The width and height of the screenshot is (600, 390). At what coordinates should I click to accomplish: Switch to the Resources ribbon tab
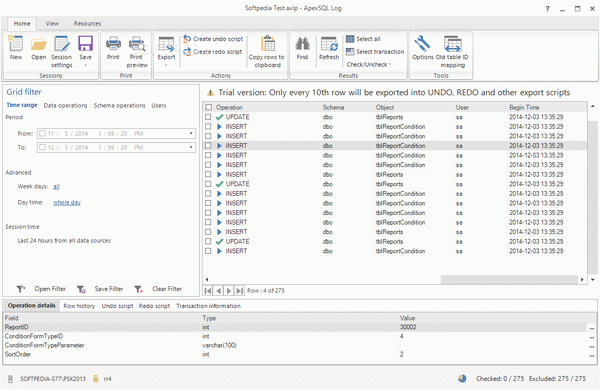[x=88, y=23]
